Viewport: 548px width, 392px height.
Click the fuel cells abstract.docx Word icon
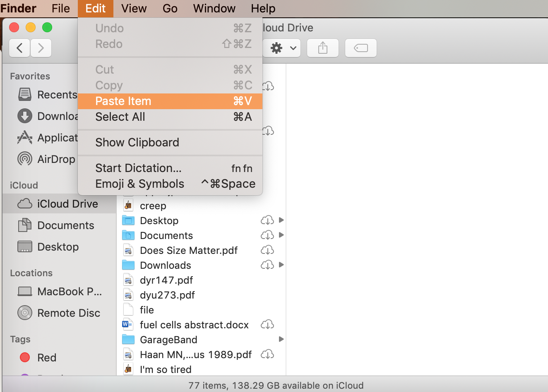click(127, 325)
